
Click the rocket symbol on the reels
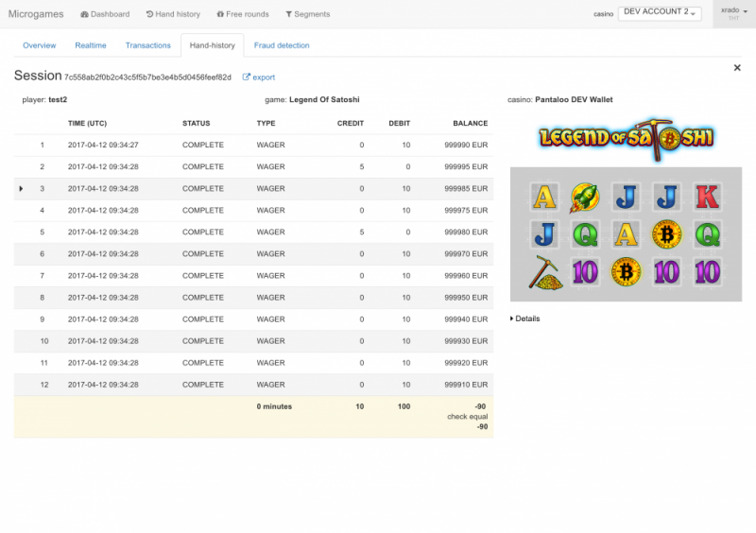[x=585, y=198]
